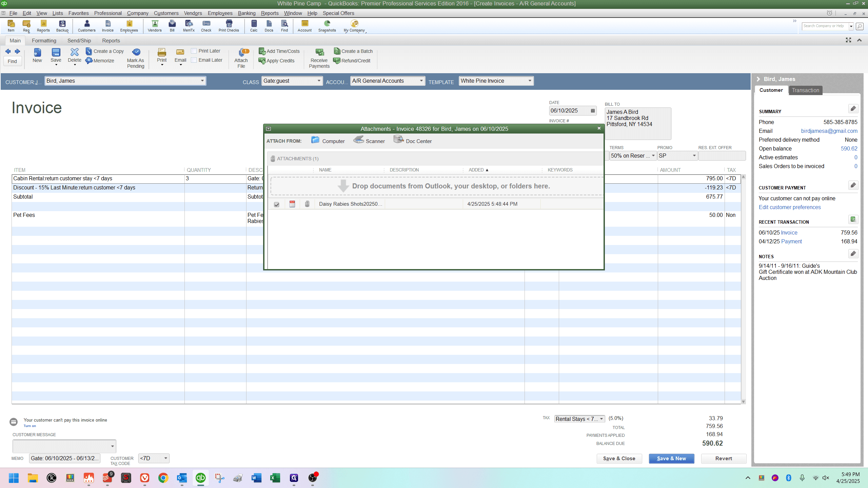Collapse the ribbon with the up chevron
The width and height of the screenshot is (868, 488).
pyautogui.click(x=859, y=40)
